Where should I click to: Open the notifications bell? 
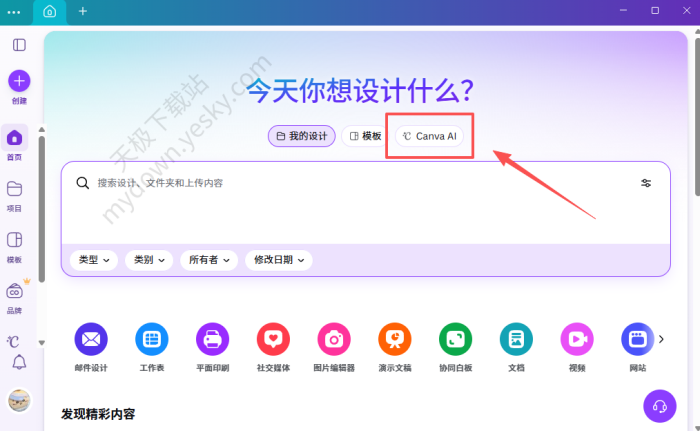click(x=19, y=362)
